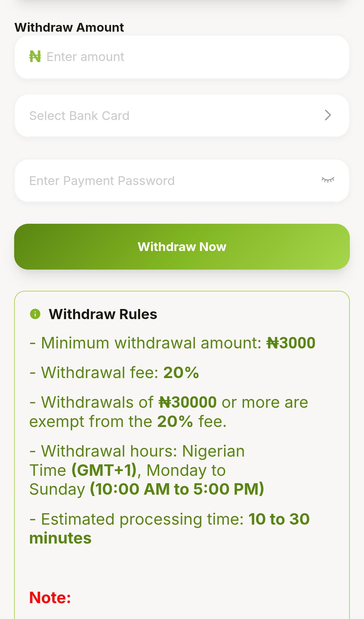This screenshot has width=364, height=619.
Task: Expand the Select Bank Card chevron
Action: point(328,115)
